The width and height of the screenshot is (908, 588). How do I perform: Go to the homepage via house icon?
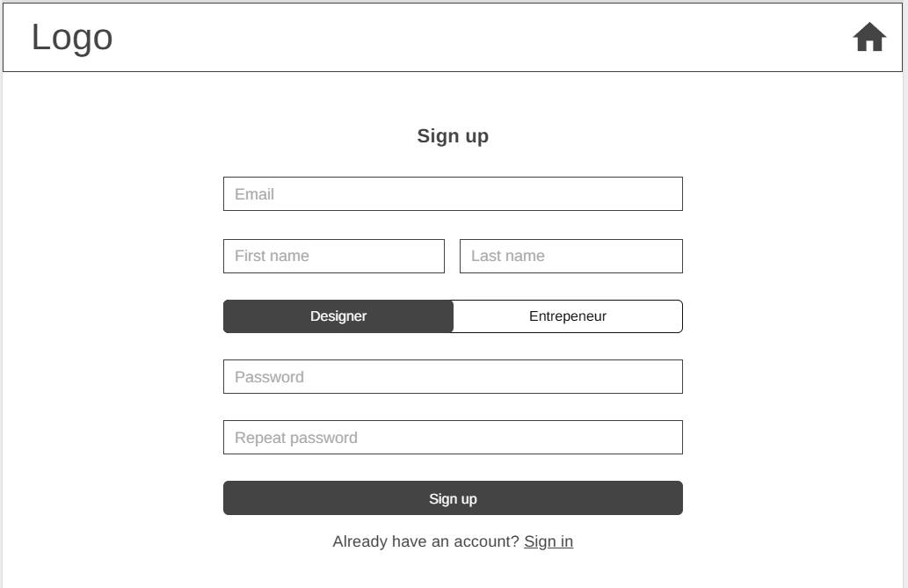(868, 38)
